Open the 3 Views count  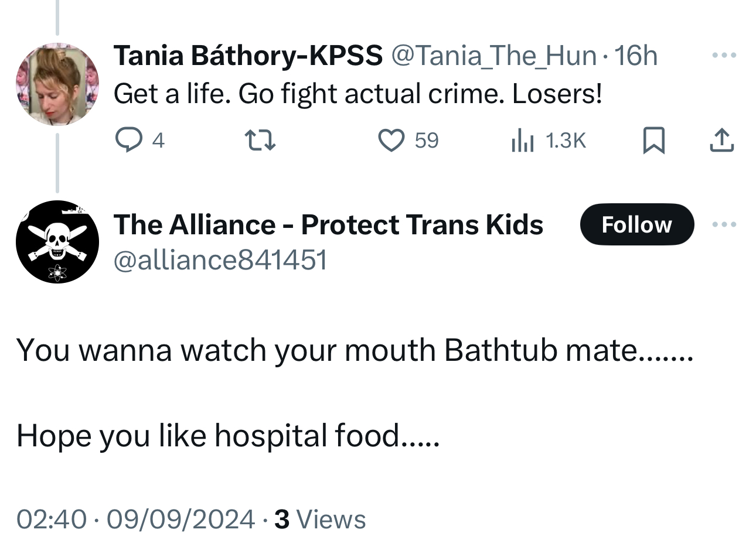320,520
